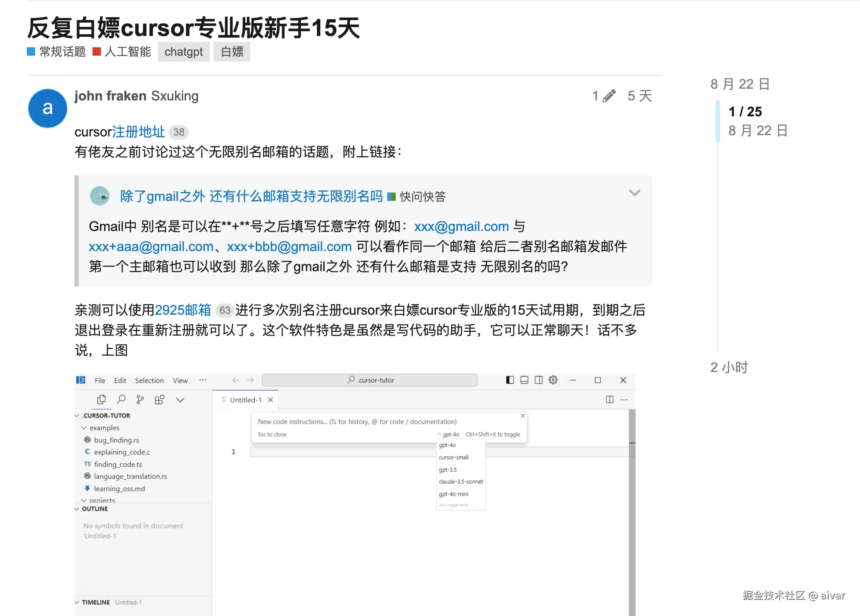Screen dimensions: 860x616
Task: Toggle the bottom panel layout icon
Action: click(524, 380)
